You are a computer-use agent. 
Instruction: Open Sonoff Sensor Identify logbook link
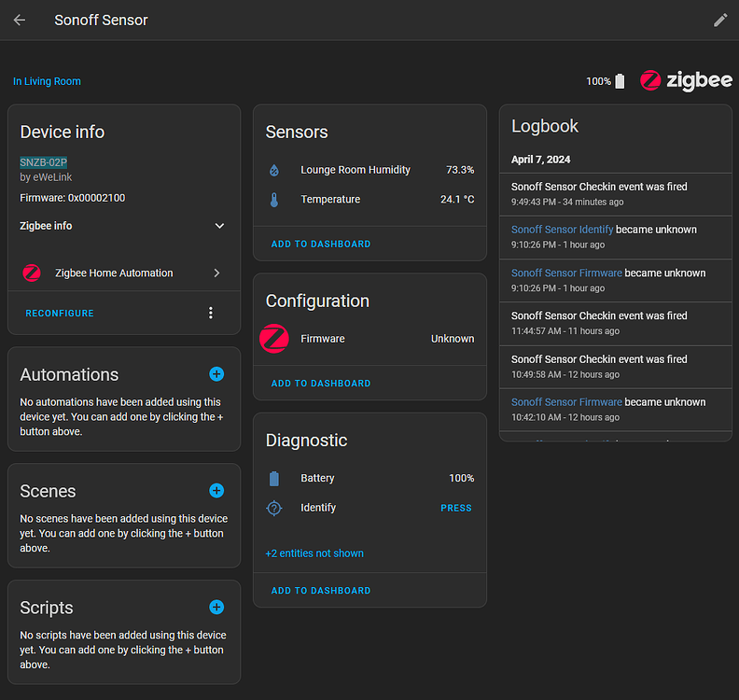562,230
